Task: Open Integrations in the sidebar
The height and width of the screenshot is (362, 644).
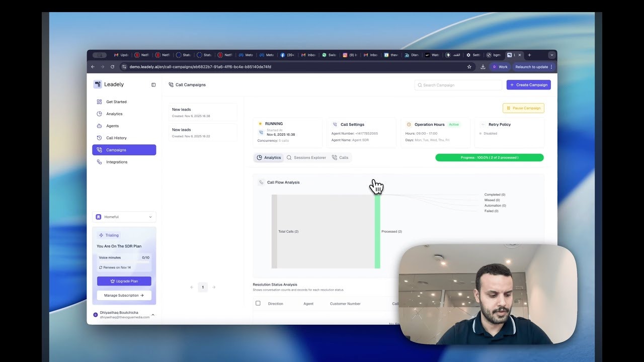Action: (x=124, y=162)
